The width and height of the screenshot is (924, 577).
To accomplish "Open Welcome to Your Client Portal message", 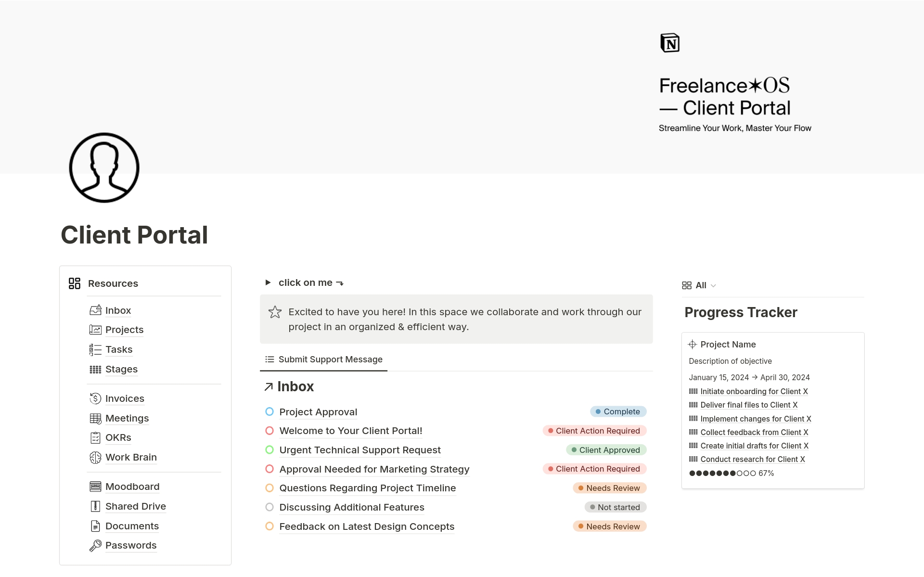I will tap(350, 431).
